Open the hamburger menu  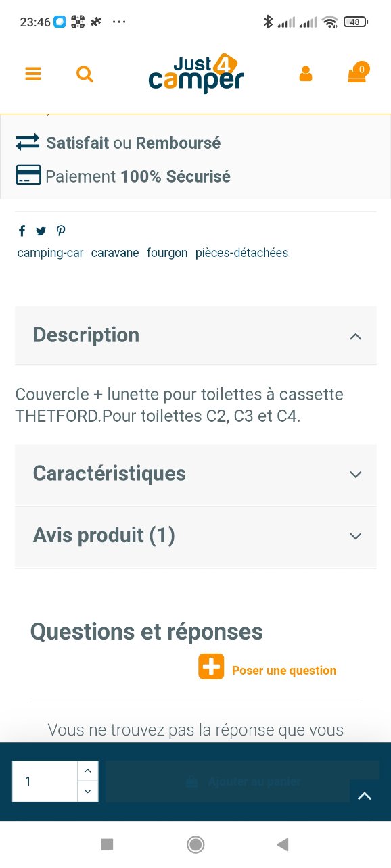[x=33, y=74]
